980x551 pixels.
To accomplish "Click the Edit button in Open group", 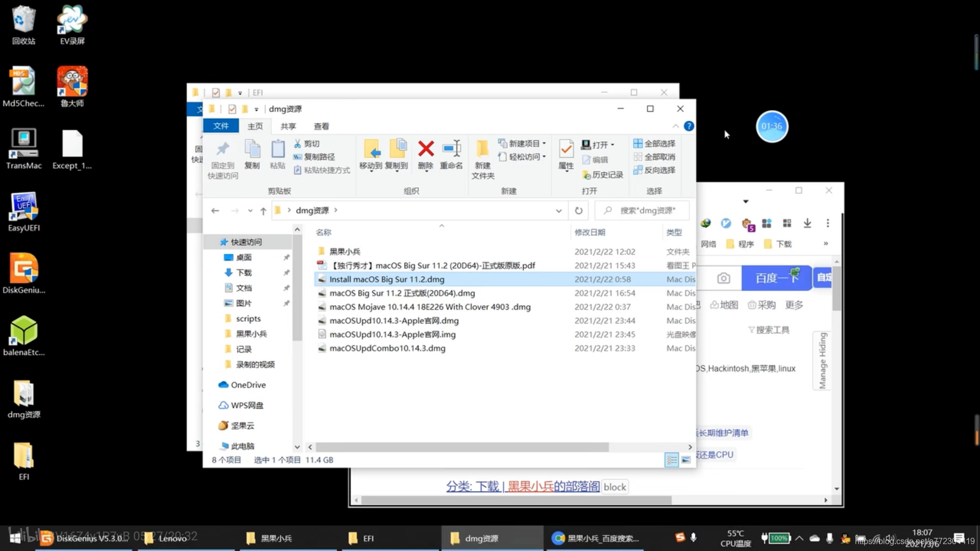I will (595, 160).
